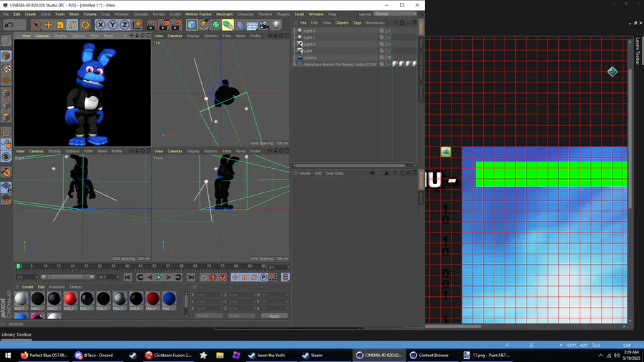This screenshot has width=644, height=362.
Task: Open Mode menu in Attributes panel
Action: click(x=305, y=174)
